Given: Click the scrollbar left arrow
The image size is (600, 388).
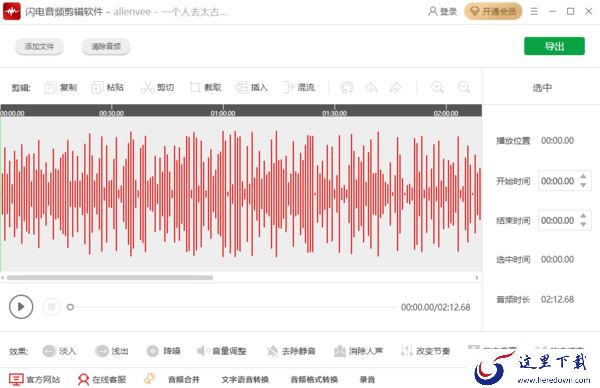Looking at the screenshot, I should pyautogui.click(x=3, y=277).
